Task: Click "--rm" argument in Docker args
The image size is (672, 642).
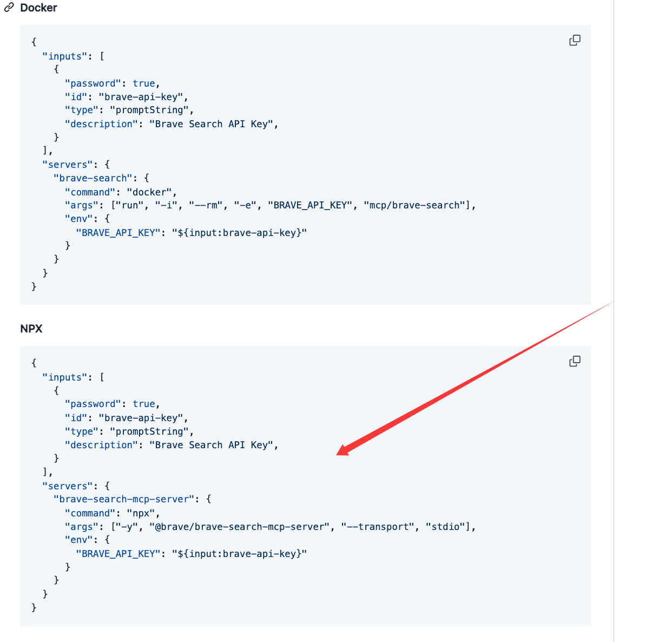Action: click(x=206, y=205)
